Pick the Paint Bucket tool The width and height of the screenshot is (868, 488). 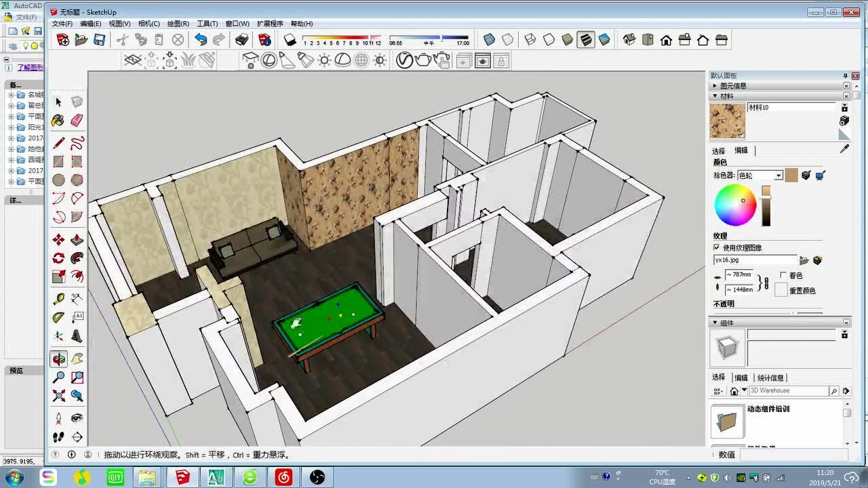pos(59,120)
